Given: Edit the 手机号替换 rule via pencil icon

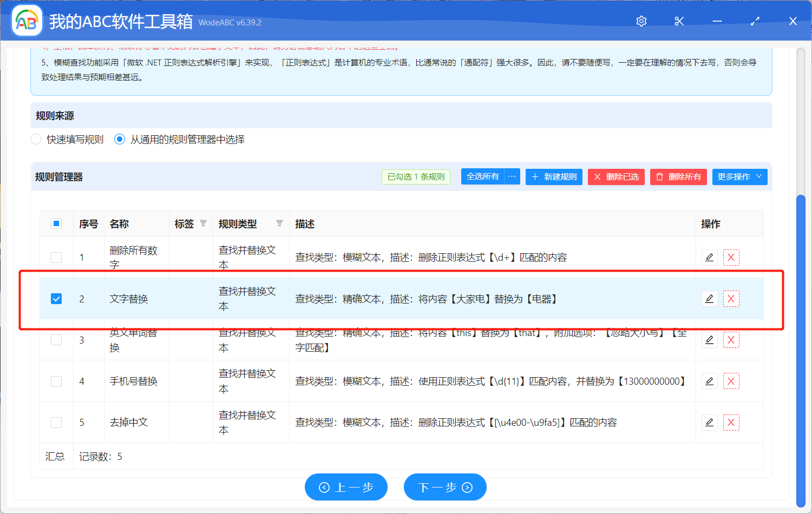Looking at the screenshot, I should pyautogui.click(x=709, y=381).
